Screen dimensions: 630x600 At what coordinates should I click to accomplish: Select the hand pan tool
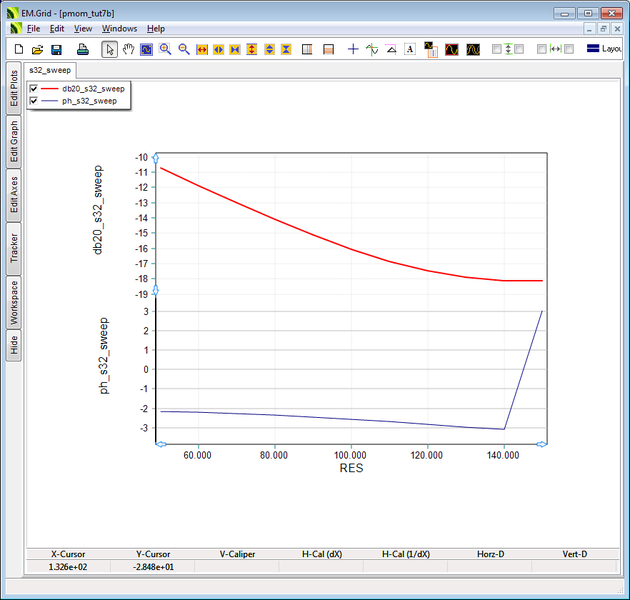[x=128, y=49]
